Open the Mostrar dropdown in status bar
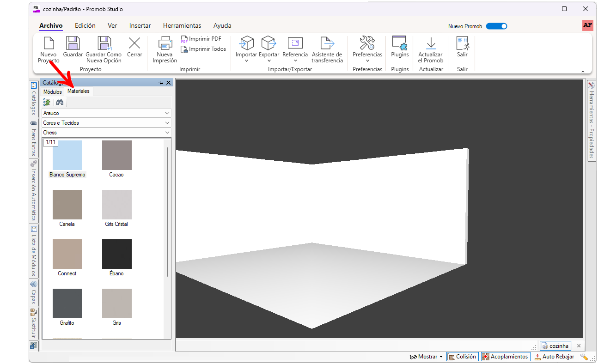This screenshot has width=604, height=364. click(x=426, y=357)
